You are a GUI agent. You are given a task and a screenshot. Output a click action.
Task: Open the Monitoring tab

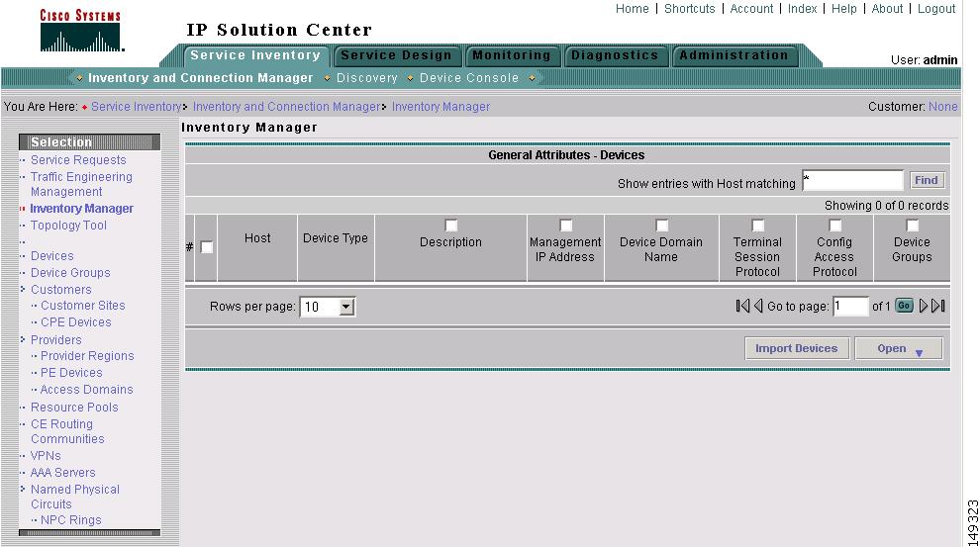tap(511, 55)
